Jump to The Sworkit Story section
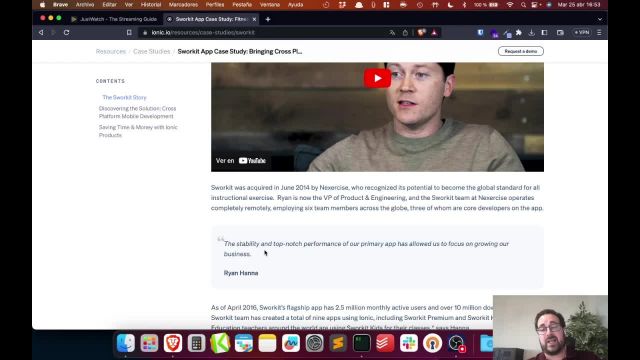The width and height of the screenshot is (640, 360). [x=124, y=97]
